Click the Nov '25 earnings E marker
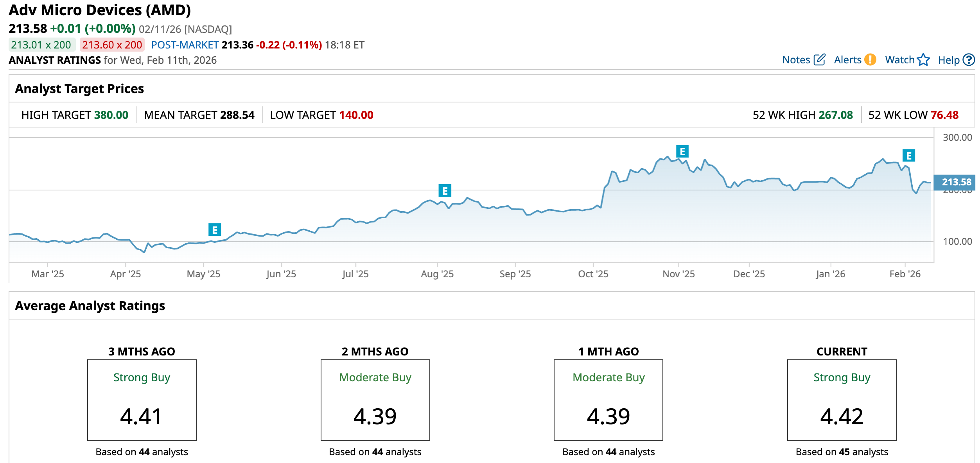The height and width of the screenshot is (463, 980). 682,151
